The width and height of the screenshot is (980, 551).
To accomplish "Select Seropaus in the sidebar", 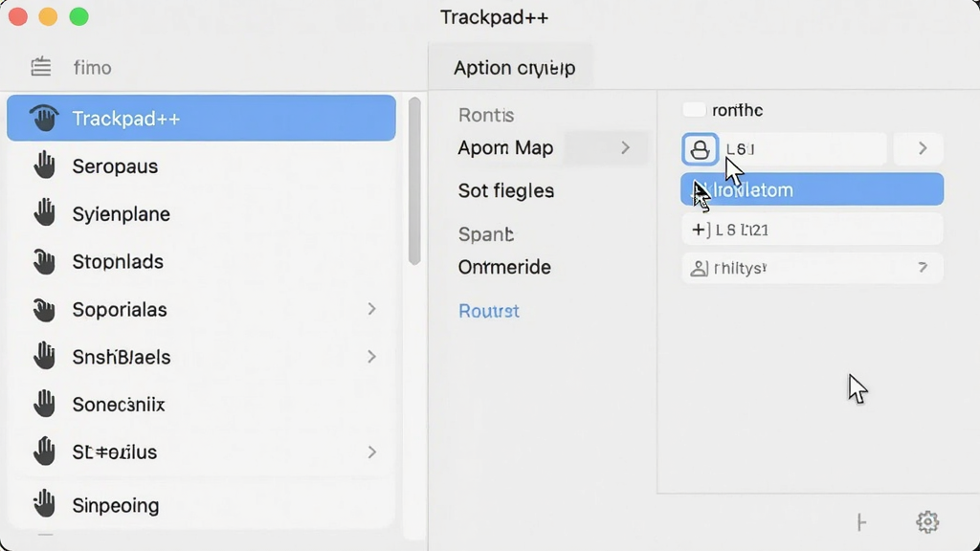I will (x=201, y=166).
